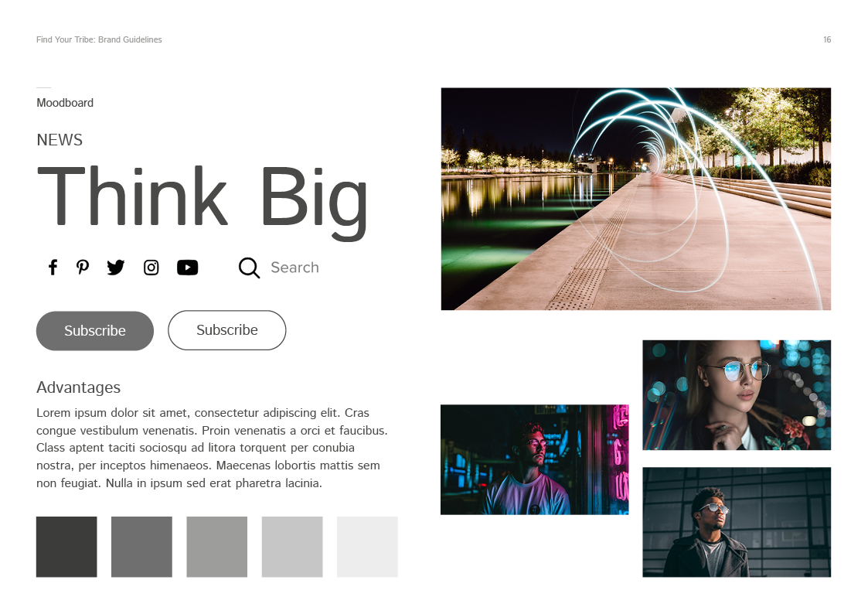The image size is (868, 614).
Task: Click the filled gray Subscribe button
Action: (x=94, y=330)
